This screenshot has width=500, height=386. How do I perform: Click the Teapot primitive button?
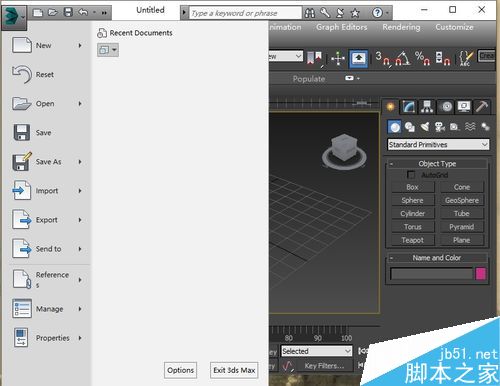413,240
